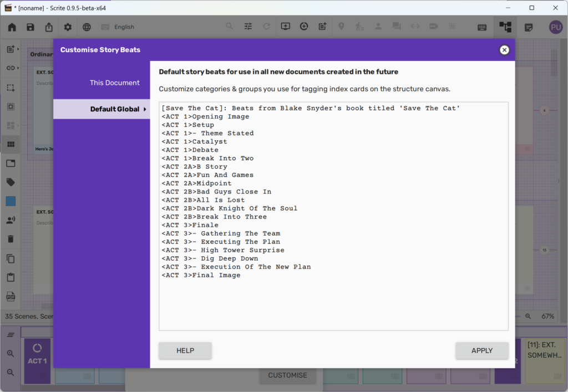This screenshot has width=568, height=392.
Task: Click the grid view sidebar icon
Action: tap(11, 144)
